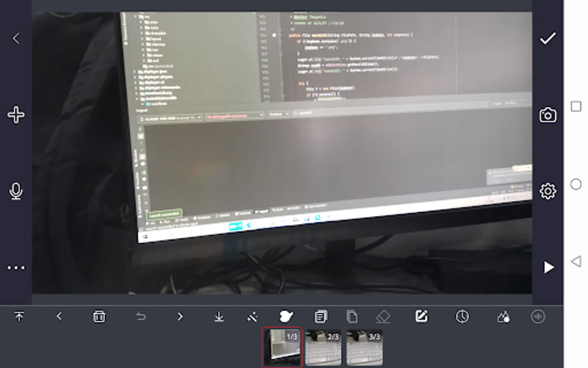Select the eraser tool
Viewport: 588px width, 368px height.
pyautogui.click(x=383, y=316)
